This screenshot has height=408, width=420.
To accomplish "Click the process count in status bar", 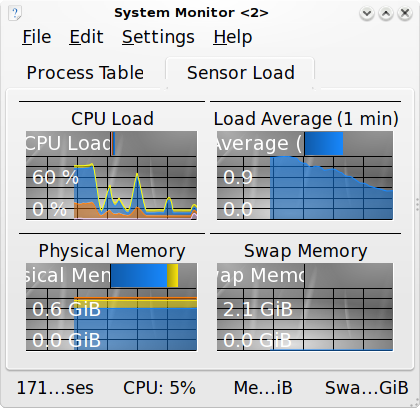I will [x=55, y=388].
